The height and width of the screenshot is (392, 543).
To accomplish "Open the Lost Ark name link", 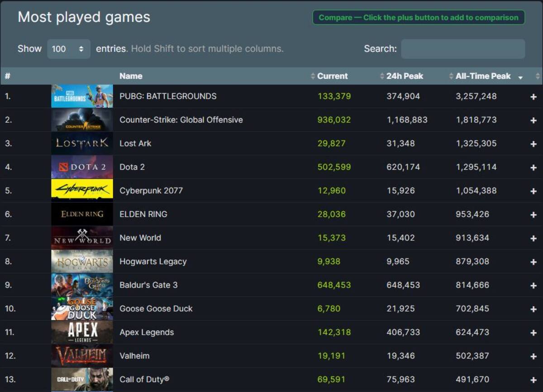I will click(x=135, y=143).
